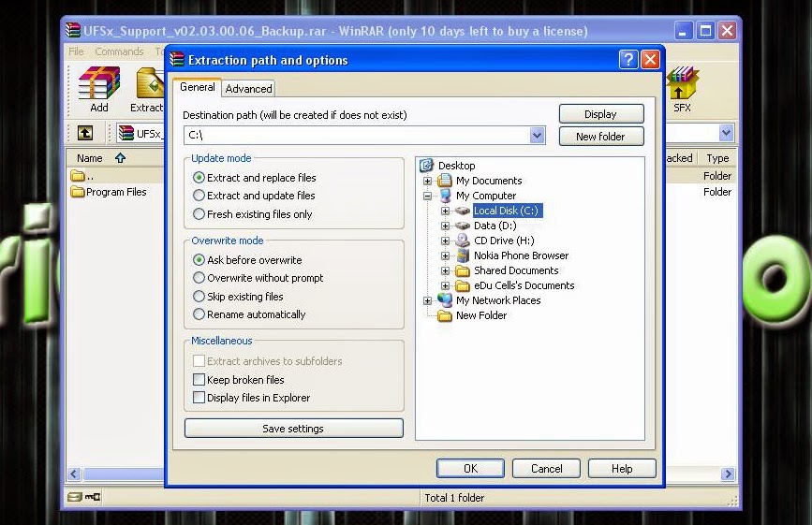Click the CD Drive (H:) disc icon
The image size is (812, 525).
[462, 241]
